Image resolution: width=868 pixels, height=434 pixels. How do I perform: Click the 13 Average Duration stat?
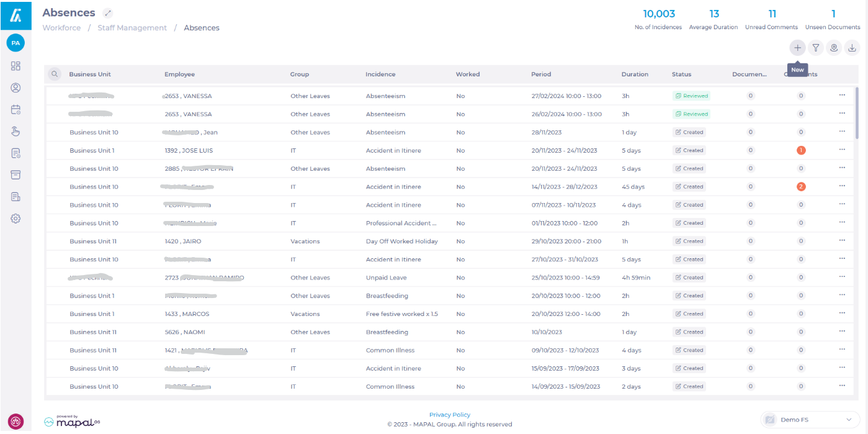click(x=714, y=19)
